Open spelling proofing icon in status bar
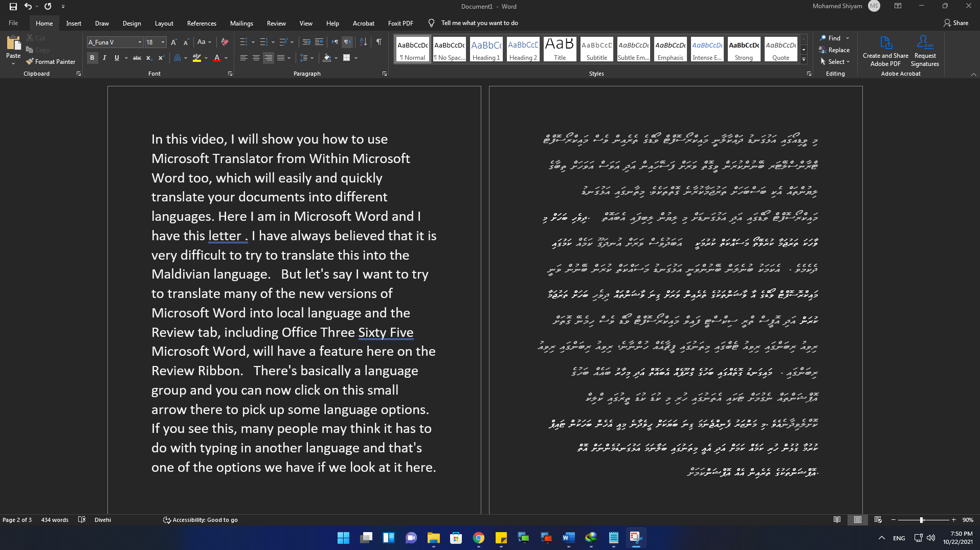This screenshot has width=980, height=550. click(x=81, y=520)
